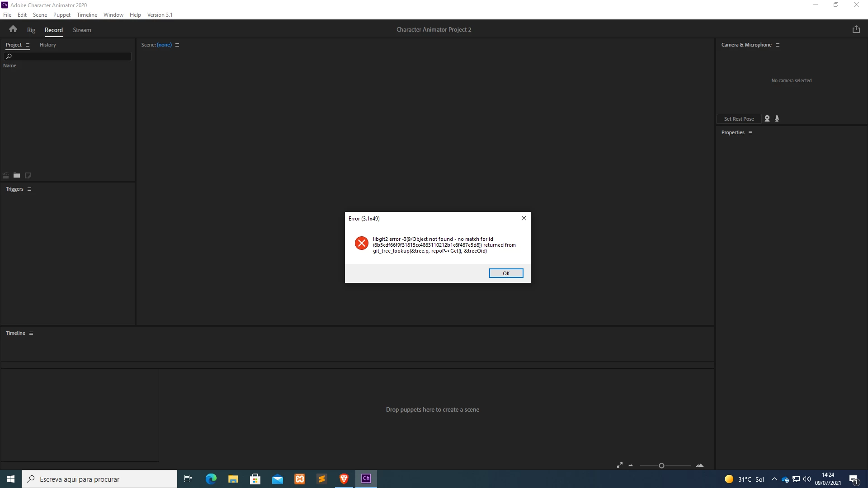Screen dimensions: 868x488
Task: Open the Project panel menu
Action: [28, 45]
